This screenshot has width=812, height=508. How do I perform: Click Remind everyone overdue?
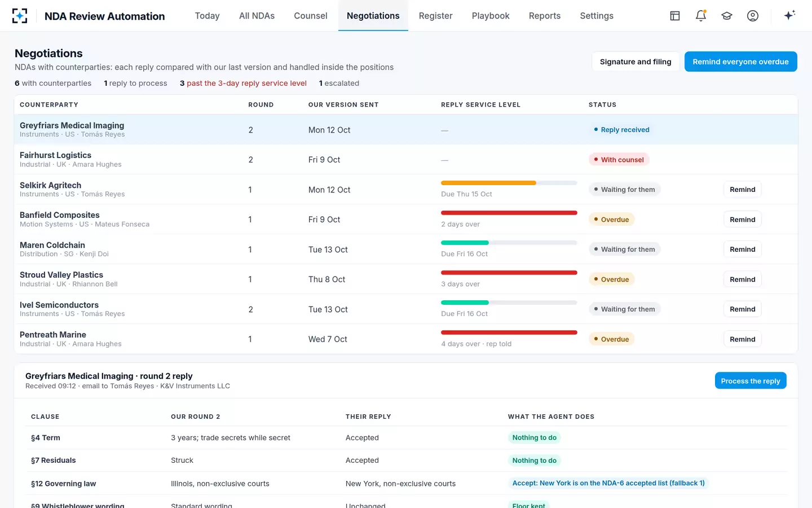pyautogui.click(x=740, y=62)
